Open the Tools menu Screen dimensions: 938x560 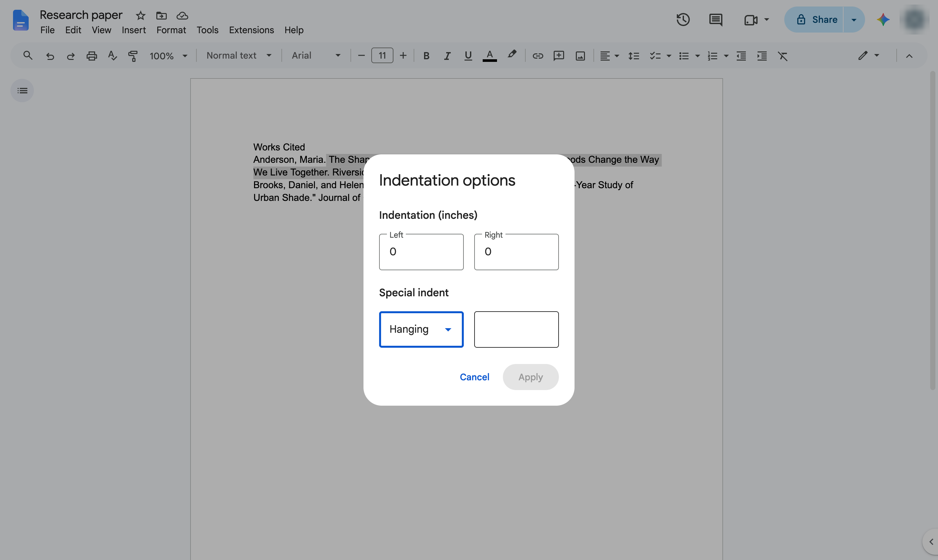[207, 30]
